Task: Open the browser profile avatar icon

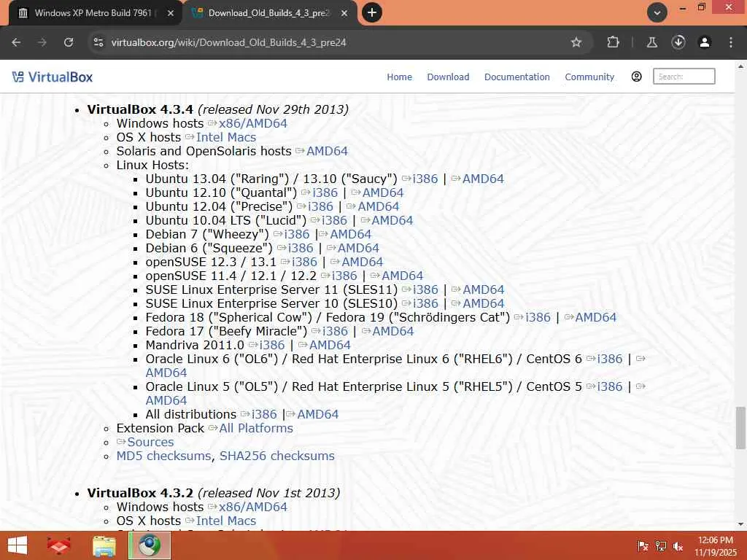Action: 705,42
